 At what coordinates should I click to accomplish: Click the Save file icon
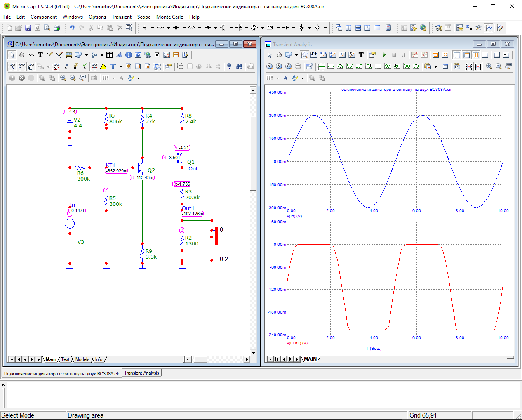(28, 28)
